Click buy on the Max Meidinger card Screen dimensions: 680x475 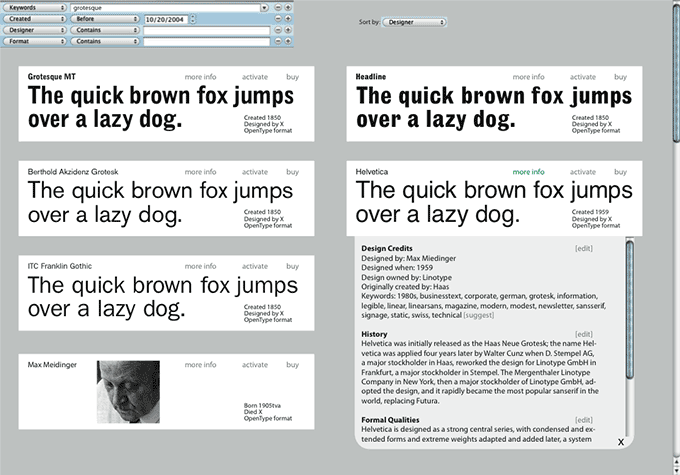pyautogui.click(x=292, y=365)
